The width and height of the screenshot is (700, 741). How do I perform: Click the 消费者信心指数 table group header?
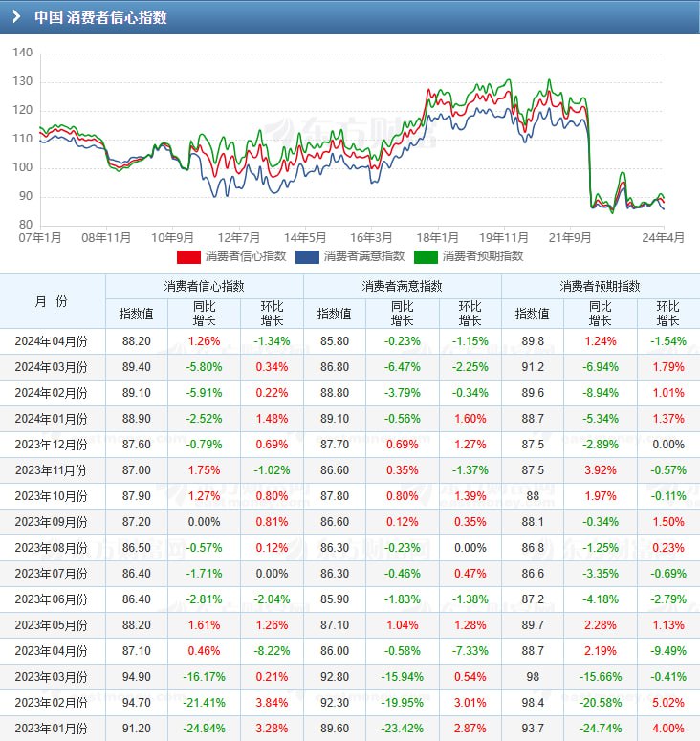(x=204, y=286)
